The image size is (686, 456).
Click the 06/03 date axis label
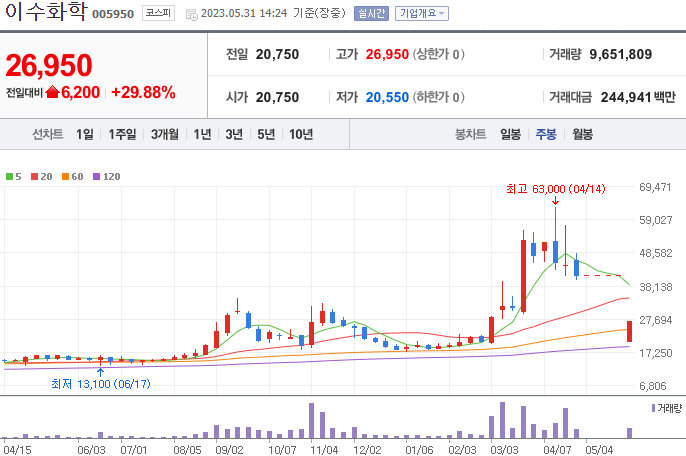tap(91, 450)
